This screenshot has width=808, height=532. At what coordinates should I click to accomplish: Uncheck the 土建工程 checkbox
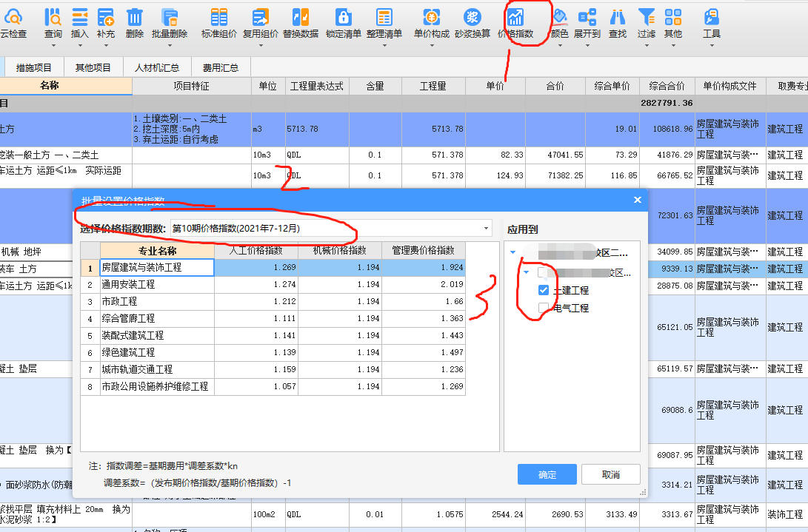click(x=543, y=290)
